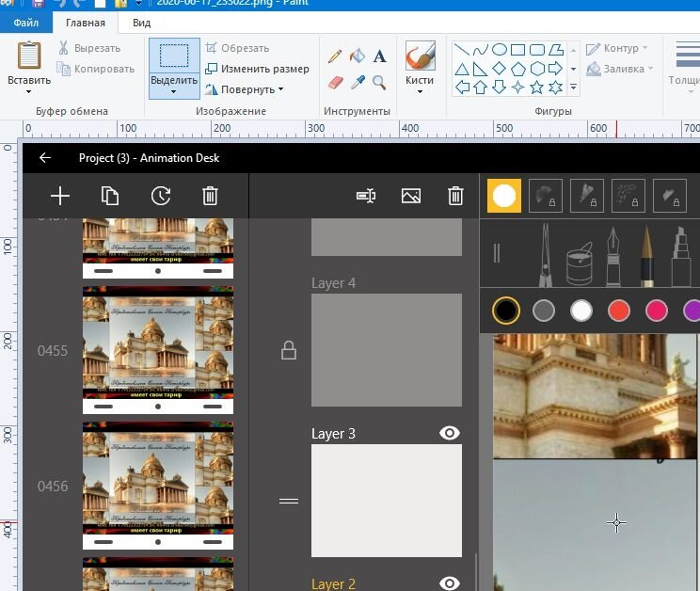Toggle the lock on Layer 4
The height and width of the screenshot is (591, 700).
coord(289,350)
